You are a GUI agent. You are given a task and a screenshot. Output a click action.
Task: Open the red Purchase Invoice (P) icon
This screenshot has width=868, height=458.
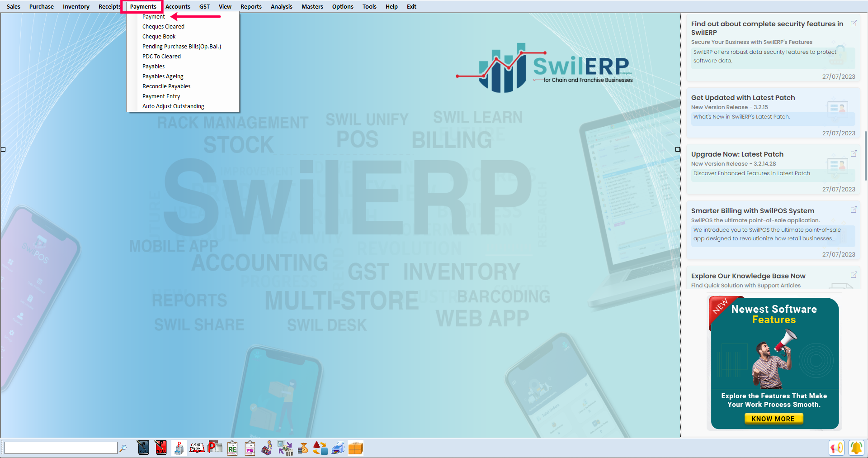(161, 448)
